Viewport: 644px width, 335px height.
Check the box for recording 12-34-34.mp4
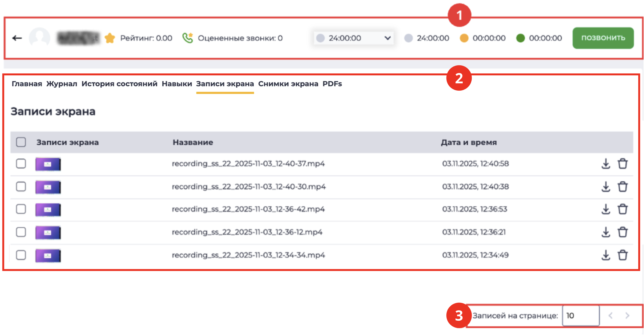pos(21,255)
